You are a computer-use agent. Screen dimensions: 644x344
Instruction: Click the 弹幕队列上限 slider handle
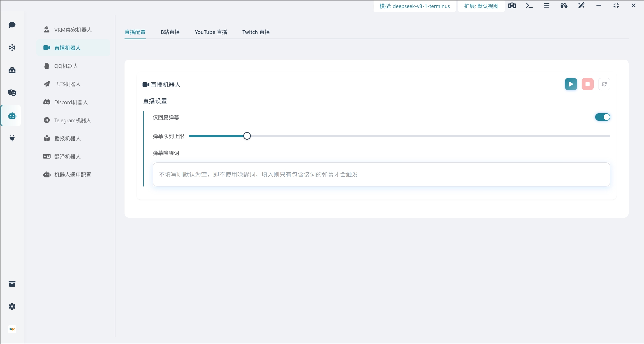pyautogui.click(x=247, y=136)
